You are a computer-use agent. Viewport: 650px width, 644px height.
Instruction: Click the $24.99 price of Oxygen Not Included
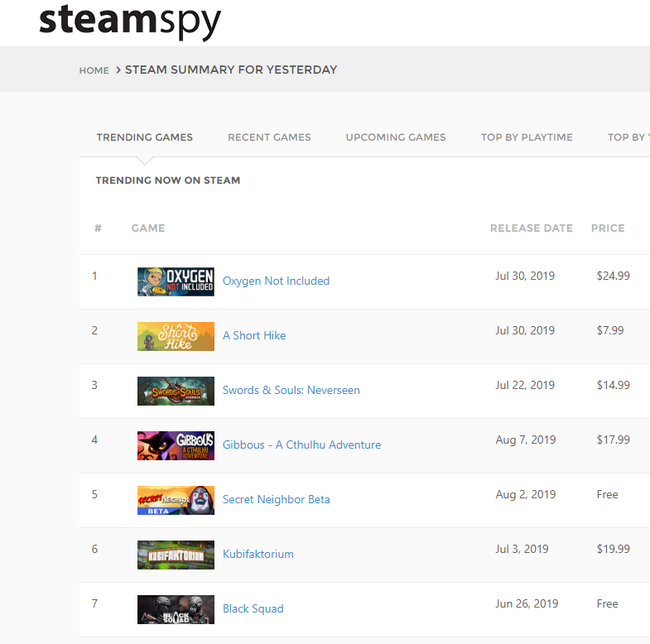[613, 276]
